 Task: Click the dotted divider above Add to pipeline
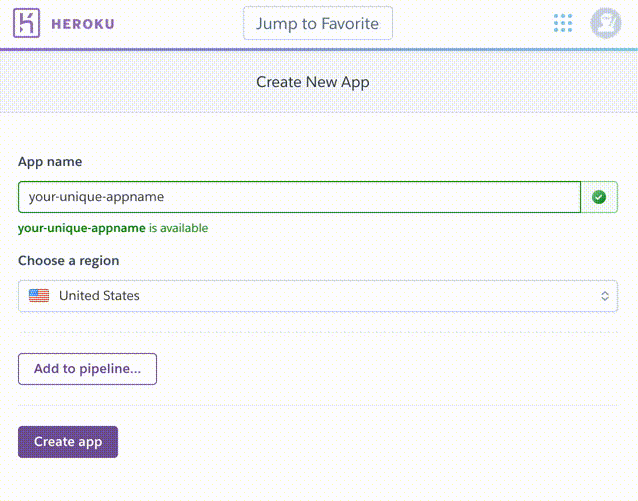(318, 332)
